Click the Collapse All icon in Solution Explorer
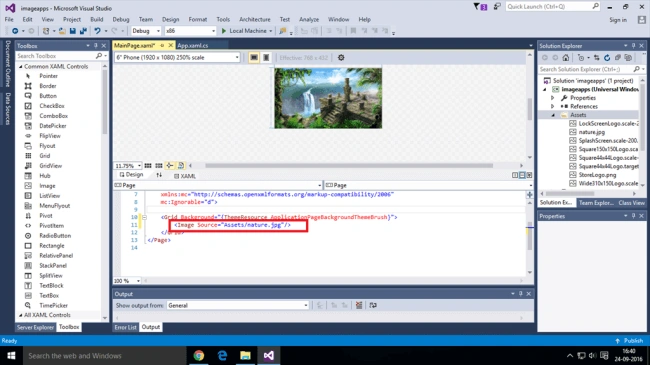 point(618,58)
